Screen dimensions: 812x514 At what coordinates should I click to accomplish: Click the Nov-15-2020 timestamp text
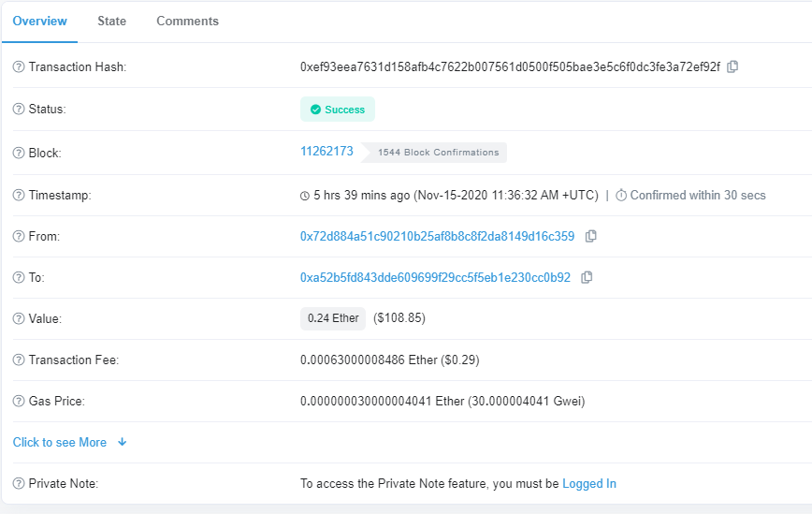click(x=506, y=196)
